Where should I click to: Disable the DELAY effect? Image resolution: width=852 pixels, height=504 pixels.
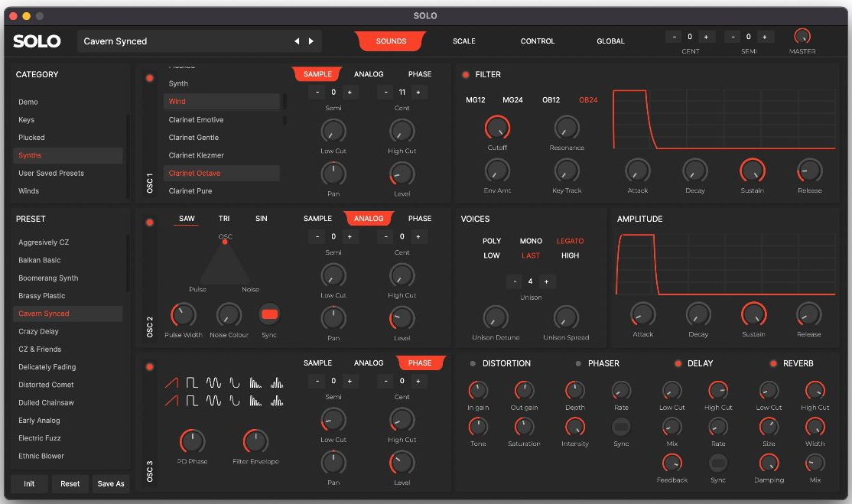click(678, 363)
